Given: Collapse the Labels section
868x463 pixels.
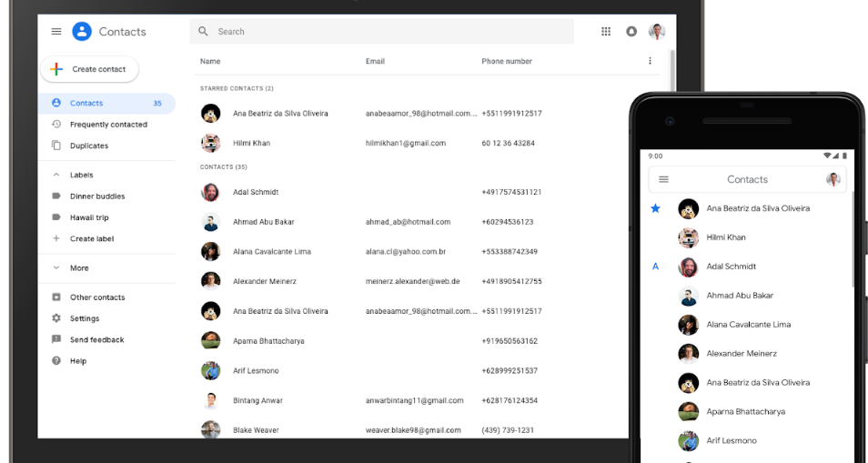Looking at the screenshot, I should click(x=56, y=175).
